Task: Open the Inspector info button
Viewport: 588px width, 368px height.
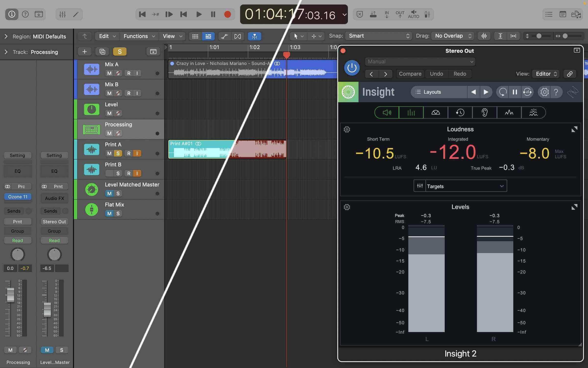Action: (x=12, y=14)
